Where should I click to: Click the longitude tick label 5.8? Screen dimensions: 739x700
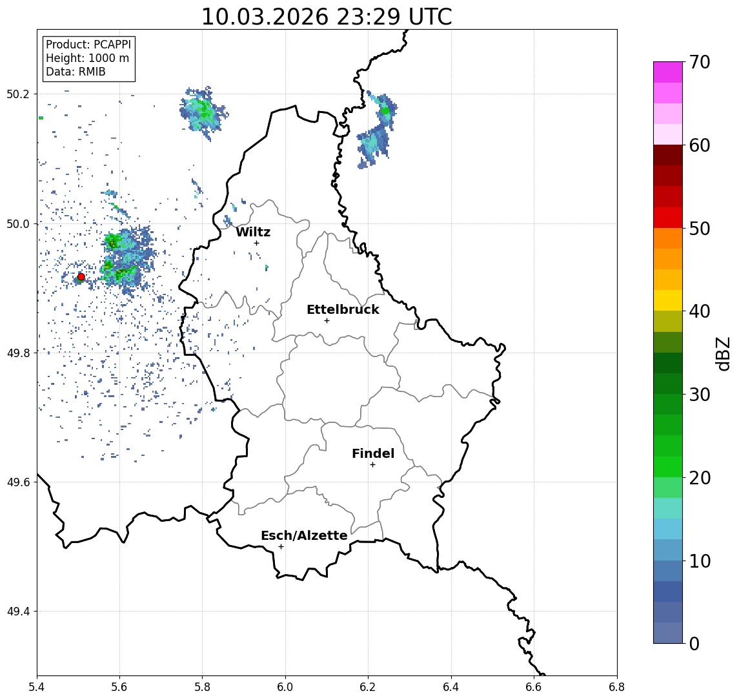tap(202, 687)
